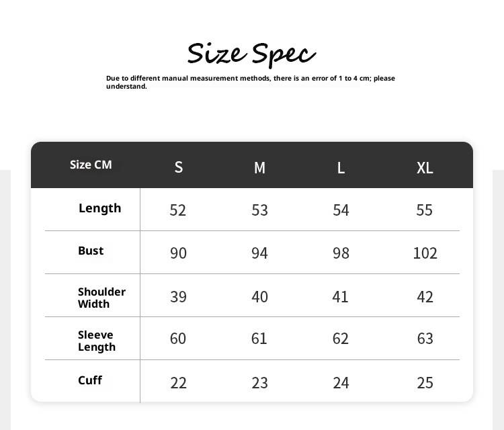504x430 pixels.
Task: Click the Length row label
Action: point(99,208)
